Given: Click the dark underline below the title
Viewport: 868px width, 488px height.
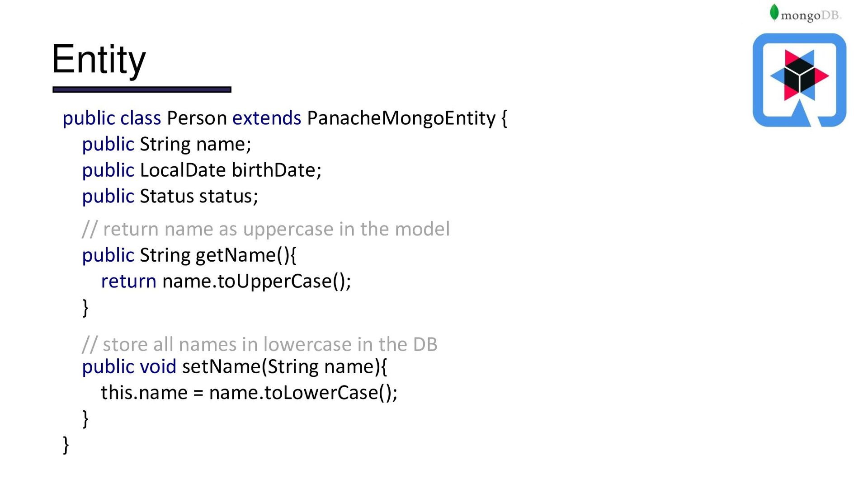Looking at the screenshot, I should pyautogui.click(x=142, y=89).
